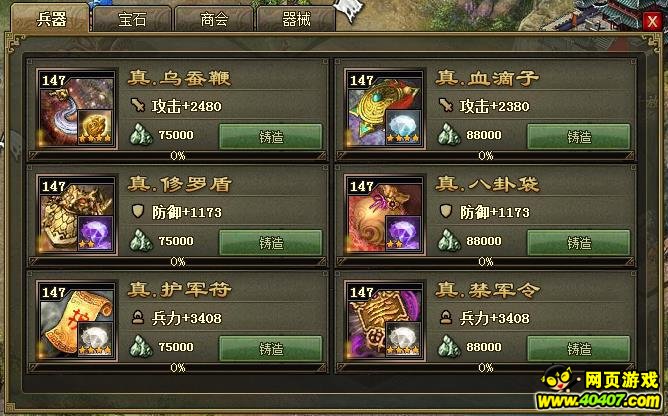Click 铸造 button for 真.修罗盾
The image size is (668, 416).
pos(271,243)
